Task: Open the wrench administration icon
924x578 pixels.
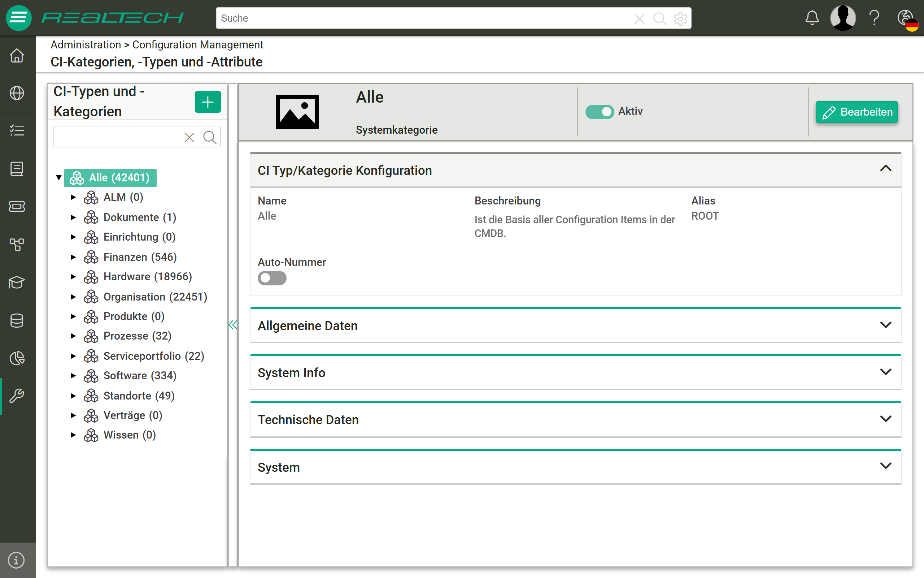Action: 17,396
